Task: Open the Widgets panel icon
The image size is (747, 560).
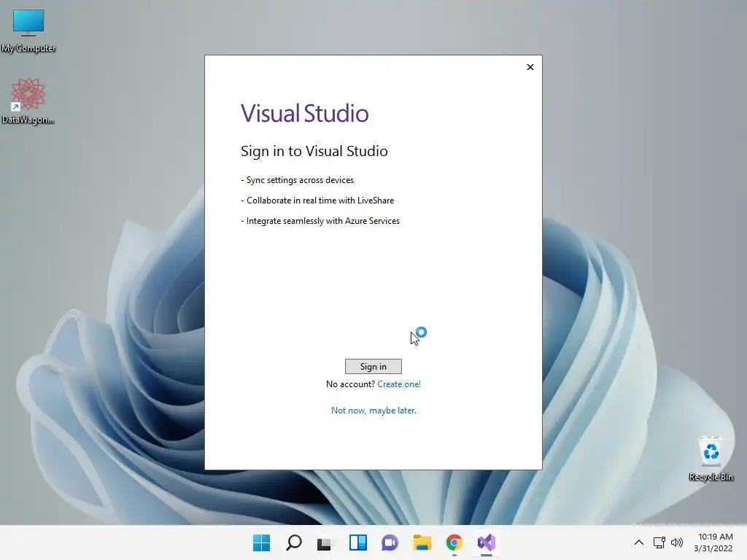Action: (357, 542)
